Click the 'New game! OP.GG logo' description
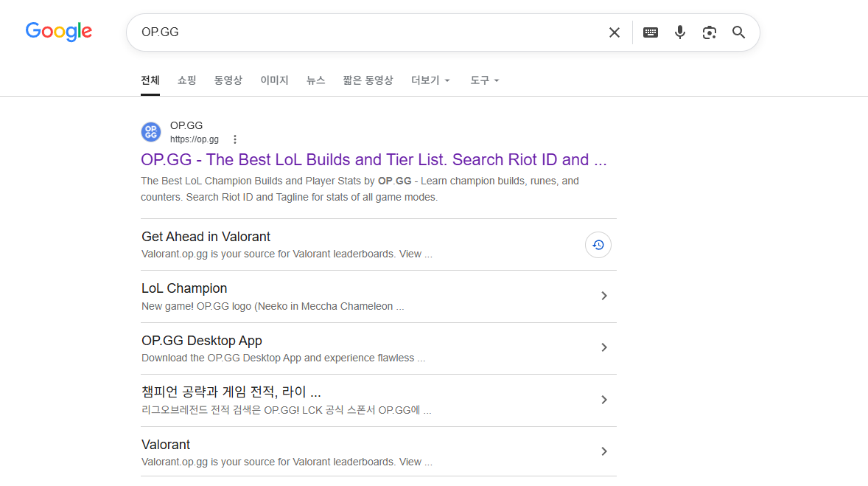Viewport: 868px width, 486px height. tap(273, 307)
